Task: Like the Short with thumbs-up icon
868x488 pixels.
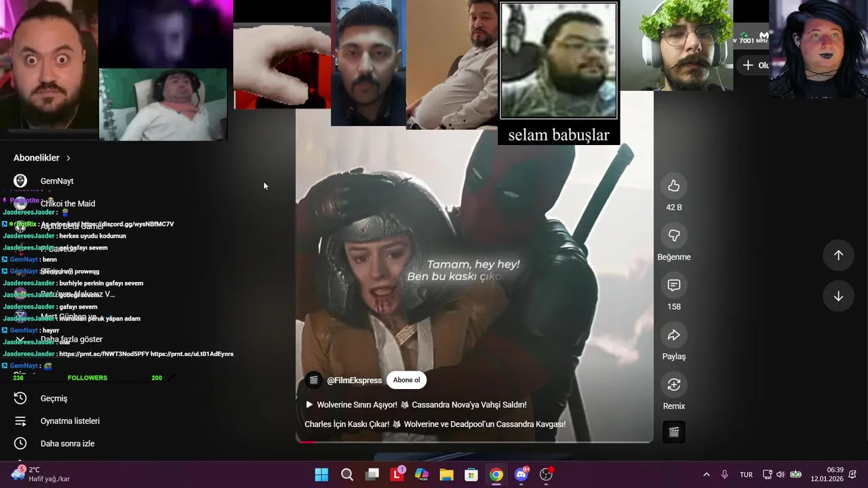Action: pyautogui.click(x=673, y=186)
